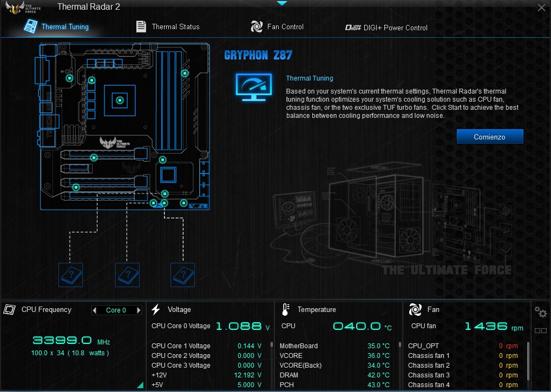This screenshot has height=392, width=551.
Task: Select the VCORE(Back) temperature row
Action: pos(334,366)
